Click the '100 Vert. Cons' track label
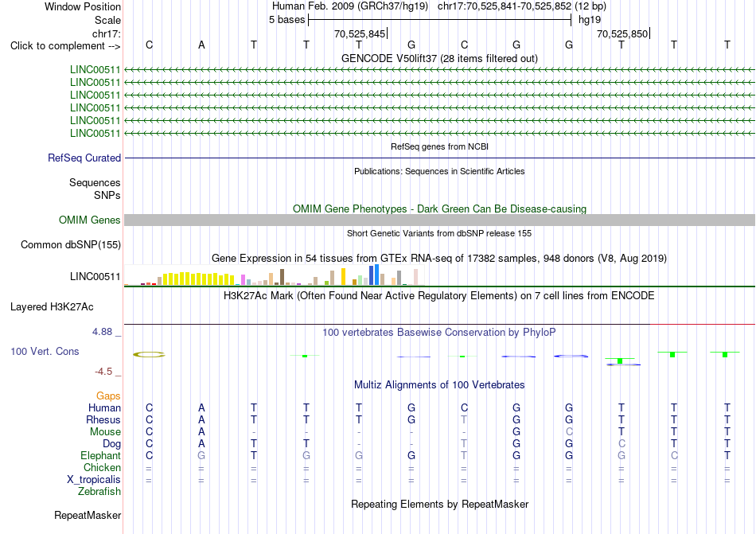The width and height of the screenshot is (756, 534). [x=45, y=351]
